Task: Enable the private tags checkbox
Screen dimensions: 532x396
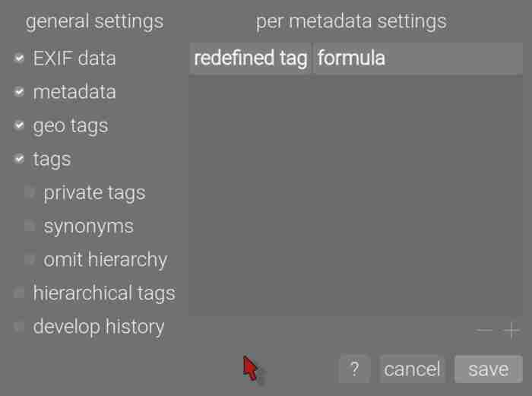Action: pyautogui.click(x=30, y=192)
